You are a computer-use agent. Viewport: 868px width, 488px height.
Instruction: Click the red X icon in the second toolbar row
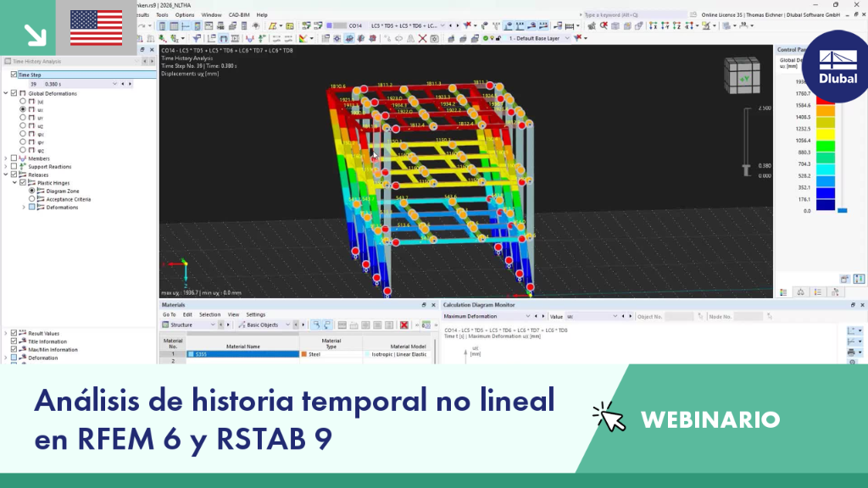[422, 38]
